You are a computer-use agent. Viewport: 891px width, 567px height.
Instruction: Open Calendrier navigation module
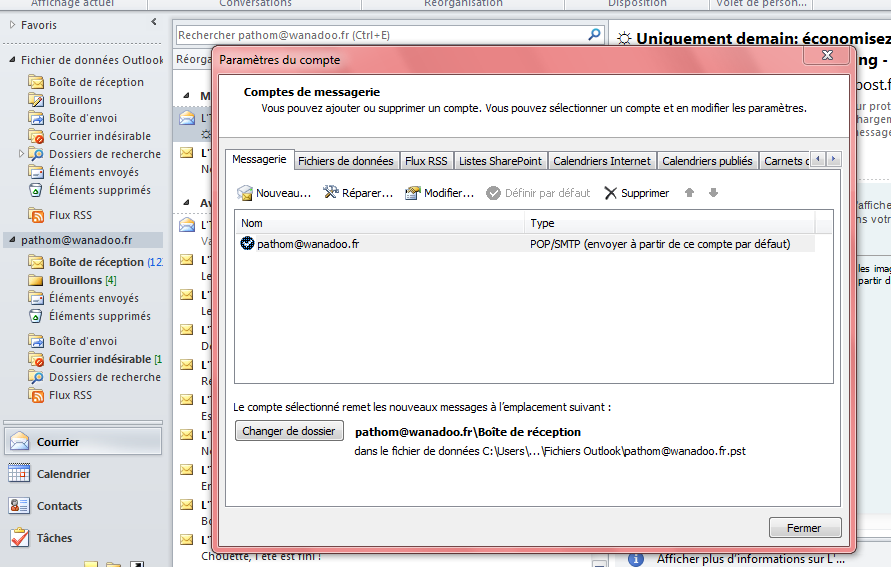coord(83,474)
